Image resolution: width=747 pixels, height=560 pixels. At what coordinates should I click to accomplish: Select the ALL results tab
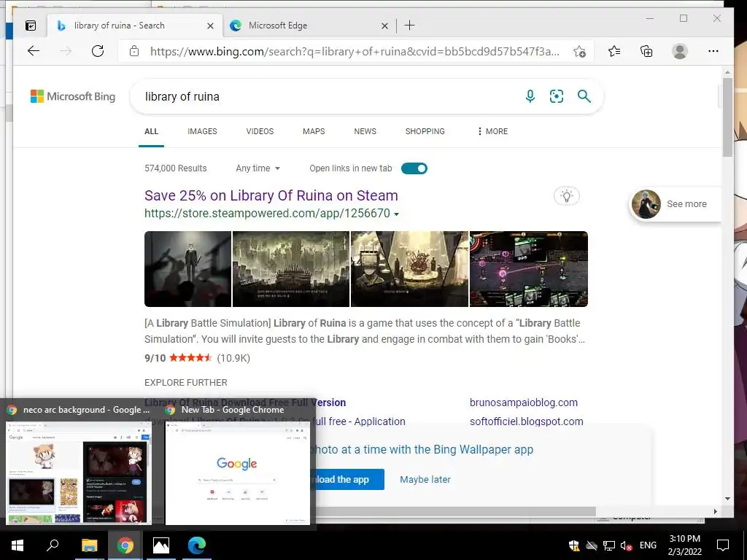[151, 131]
